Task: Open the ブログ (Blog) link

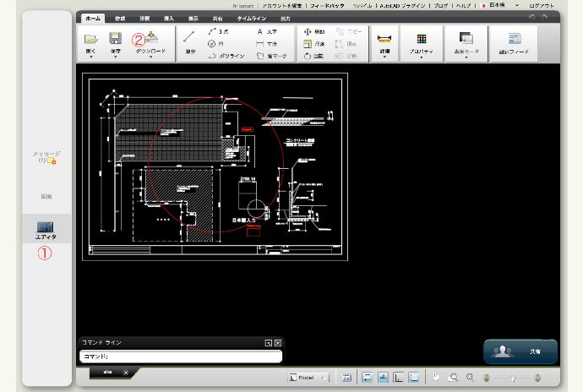Action: 441,6
